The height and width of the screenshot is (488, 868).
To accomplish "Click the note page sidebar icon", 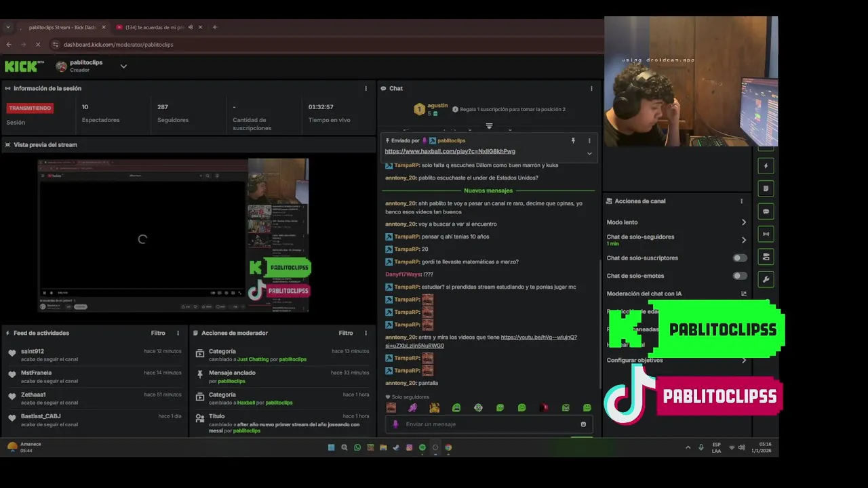I will [766, 188].
